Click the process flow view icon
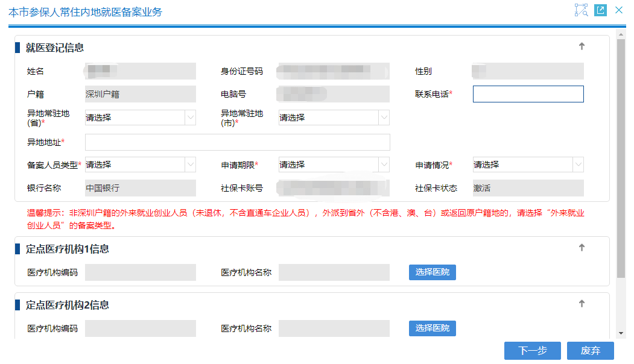This screenshot has height=364, width=634. pyautogui.click(x=581, y=10)
